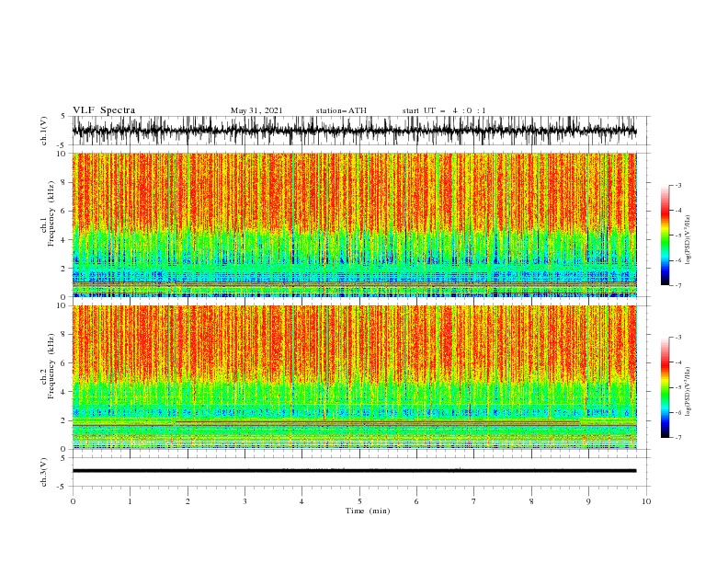728x563 pixels.
Task: Click the ch.1 spectrogram panel
Action: click(354, 224)
